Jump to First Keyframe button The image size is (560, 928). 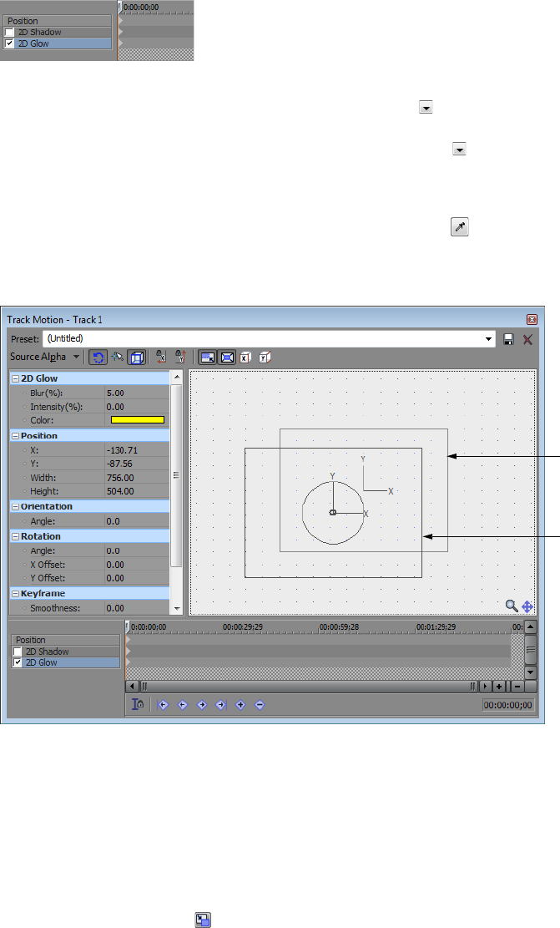(x=164, y=705)
